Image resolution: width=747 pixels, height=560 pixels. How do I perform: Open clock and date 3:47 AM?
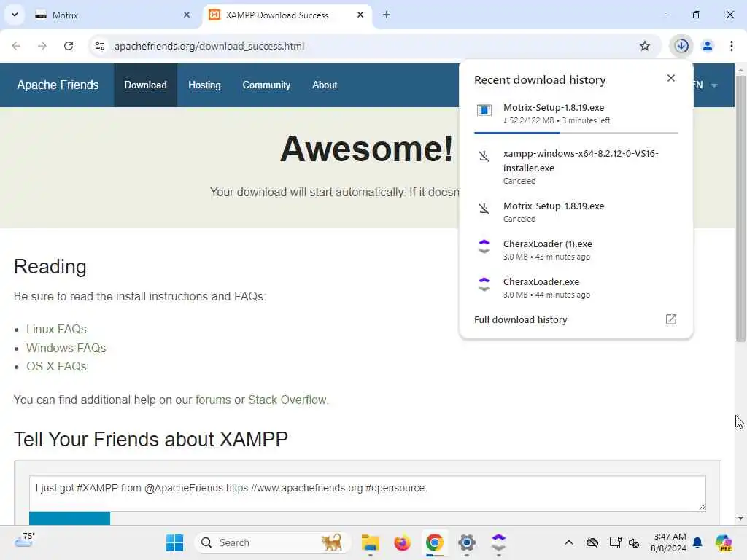click(x=669, y=542)
